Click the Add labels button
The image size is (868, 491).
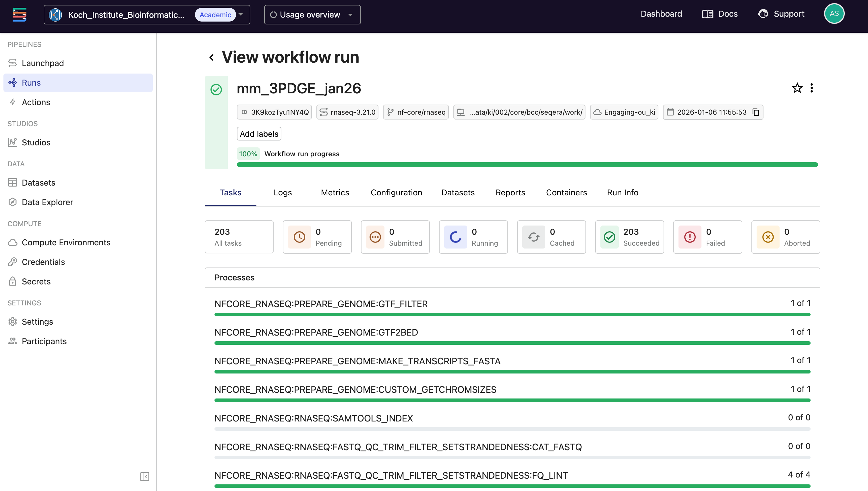pos(259,134)
